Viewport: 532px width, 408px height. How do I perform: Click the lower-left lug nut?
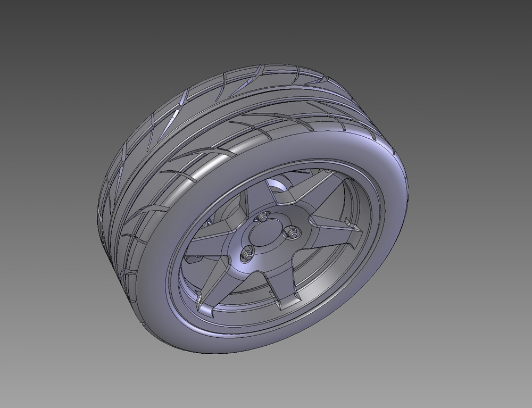(x=246, y=254)
